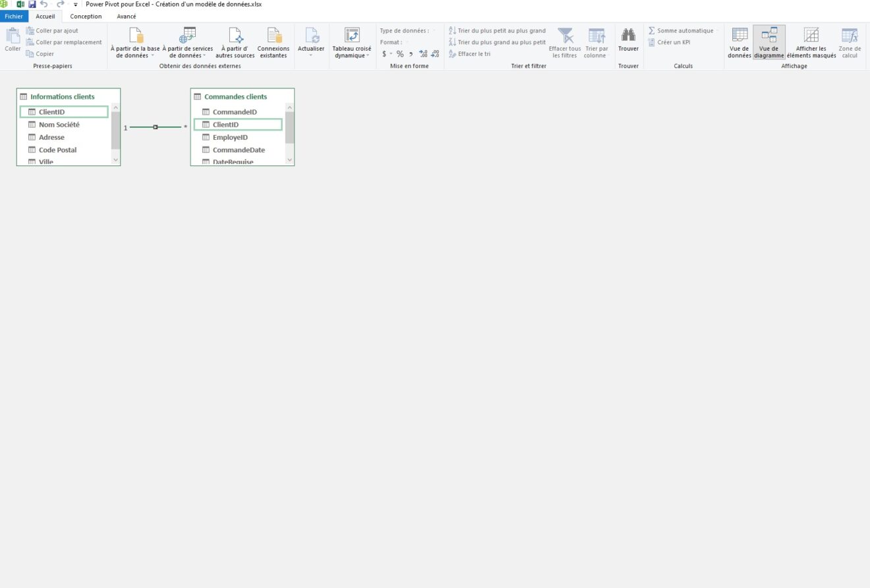
Task: Switch to the Conception tab
Action: click(86, 16)
